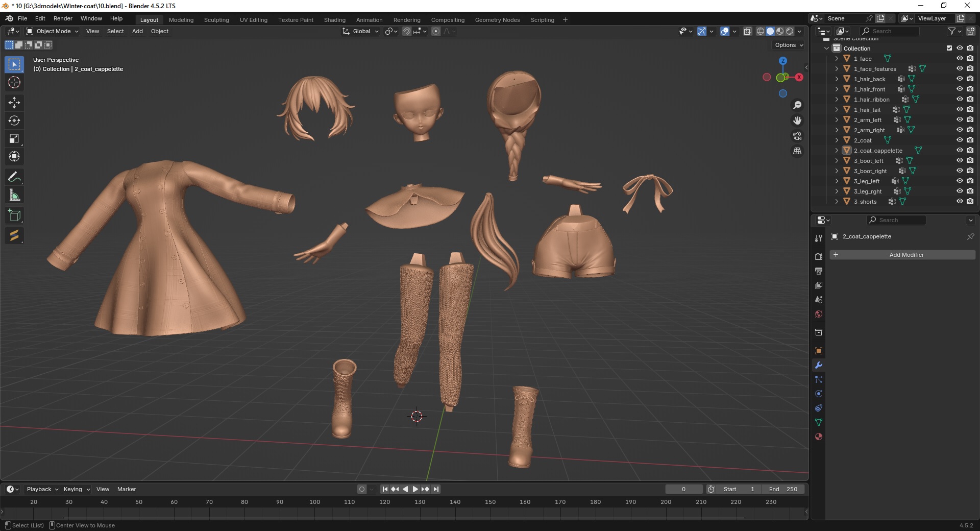Open the viewport Options button
This screenshot has width=980, height=531.
(x=789, y=45)
